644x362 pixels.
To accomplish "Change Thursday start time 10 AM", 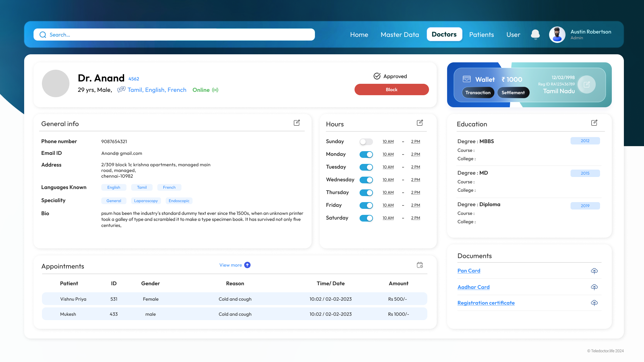I will (388, 192).
